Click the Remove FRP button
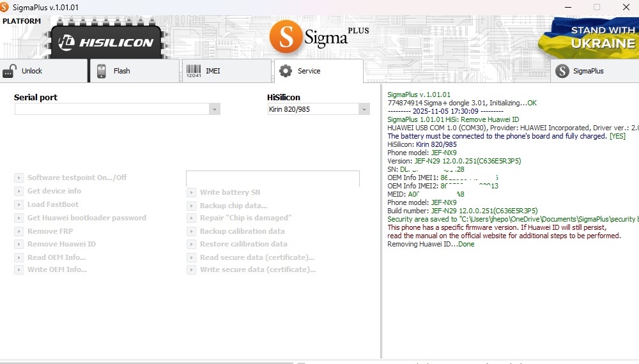 [44, 231]
